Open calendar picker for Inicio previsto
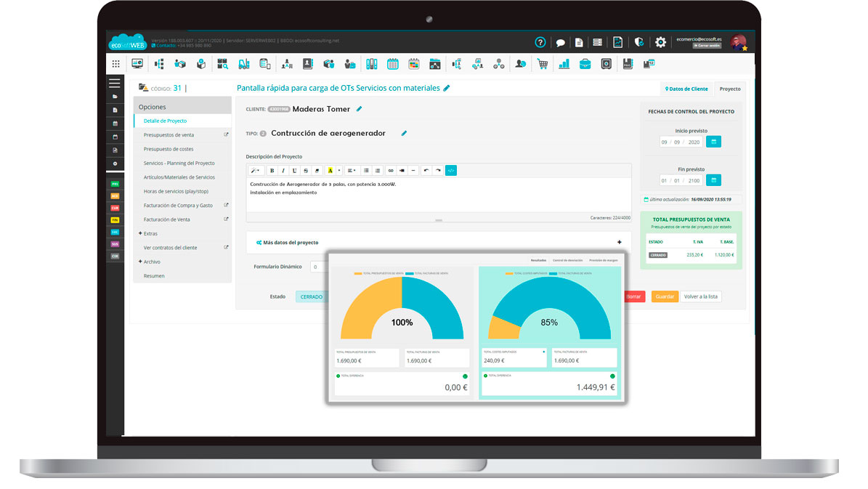The width and height of the screenshot is (868, 489). [x=713, y=142]
